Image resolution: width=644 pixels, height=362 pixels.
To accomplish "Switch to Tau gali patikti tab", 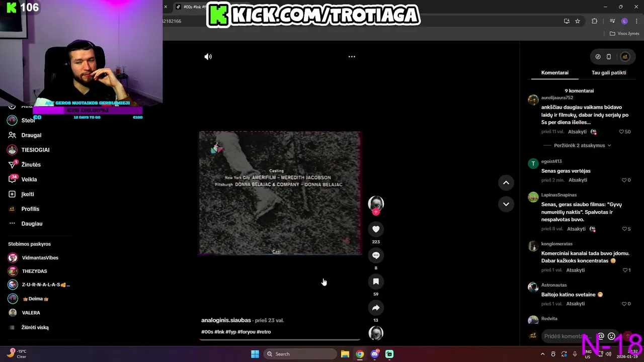I will click(x=609, y=73).
